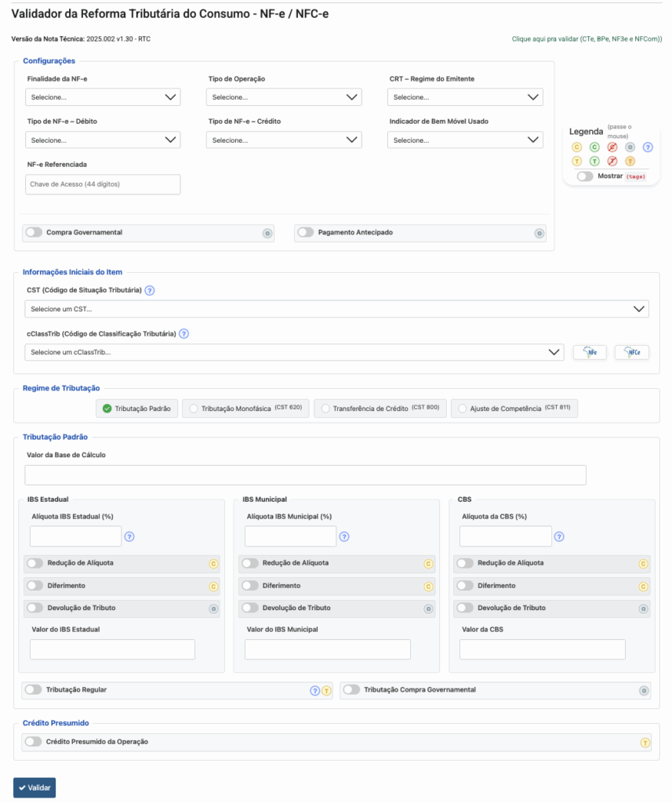This screenshot has width=672, height=803.
Task: Turn on Pagamento Antecipado switch
Action: click(305, 233)
